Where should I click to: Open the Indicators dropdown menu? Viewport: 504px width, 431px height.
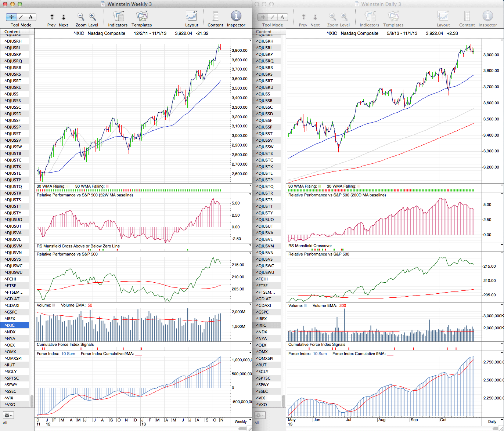(x=118, y=16)
